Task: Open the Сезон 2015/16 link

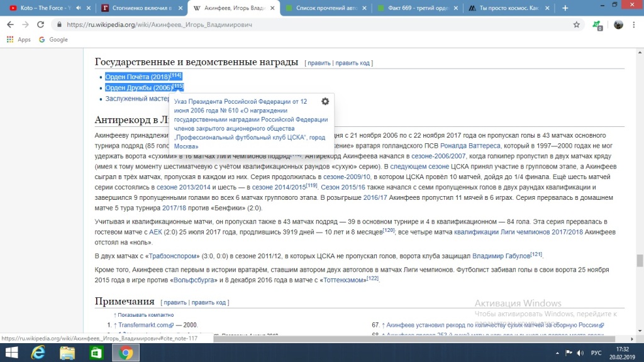Action: [343, 187]
